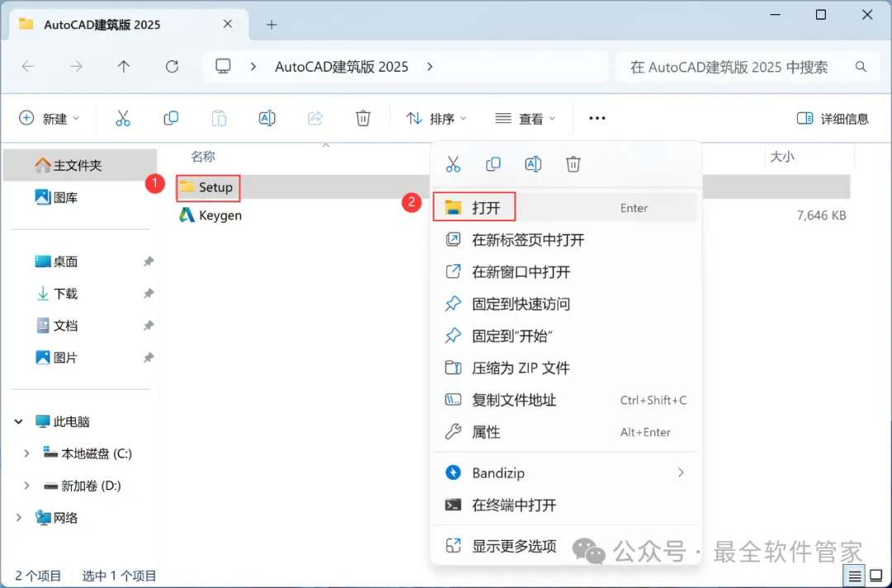Choose 打开 from the context menu
The width and height of the screenshot is (892, 588).
coord(566,207)
